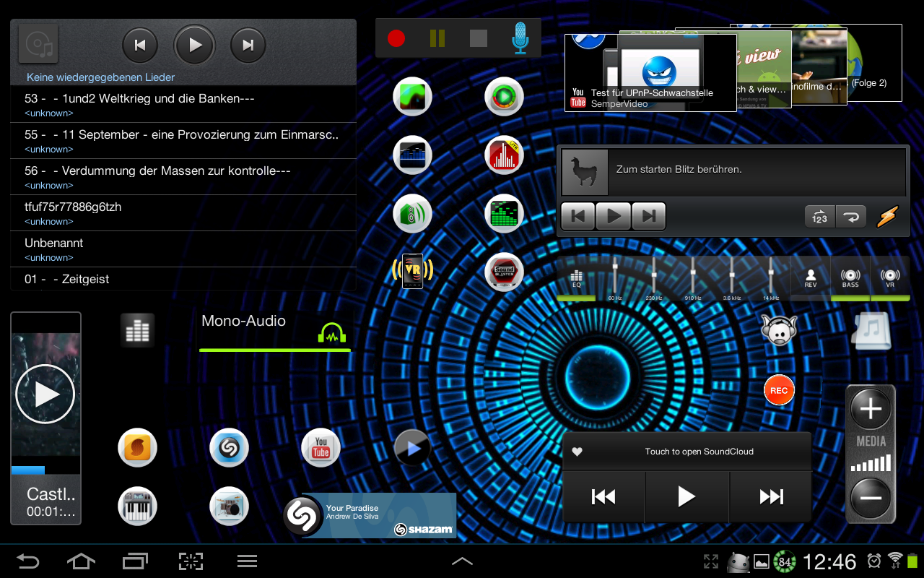Pause recording with the yellow pause button
The height and width of the screenshot is (578, 924).
437,38
